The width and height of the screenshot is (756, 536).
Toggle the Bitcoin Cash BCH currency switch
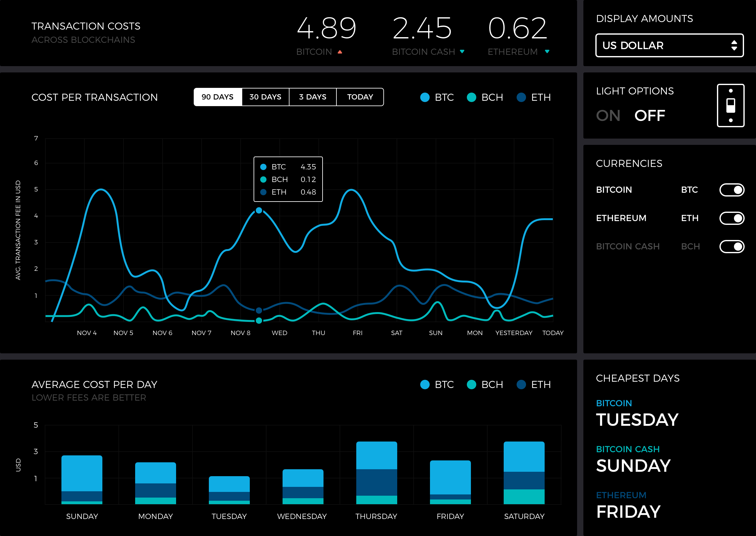pyautogui.click(x=731, y=247)
